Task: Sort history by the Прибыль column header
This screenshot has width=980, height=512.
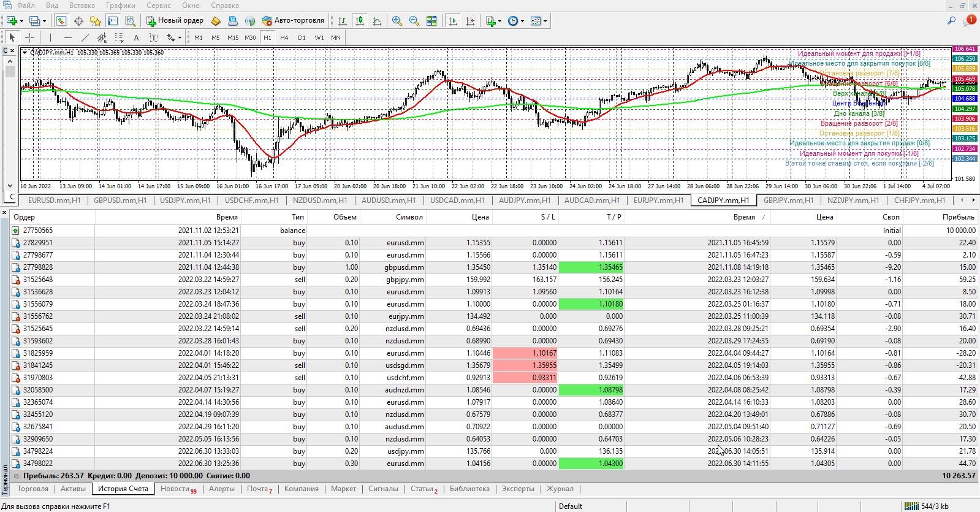Action: 958,217
